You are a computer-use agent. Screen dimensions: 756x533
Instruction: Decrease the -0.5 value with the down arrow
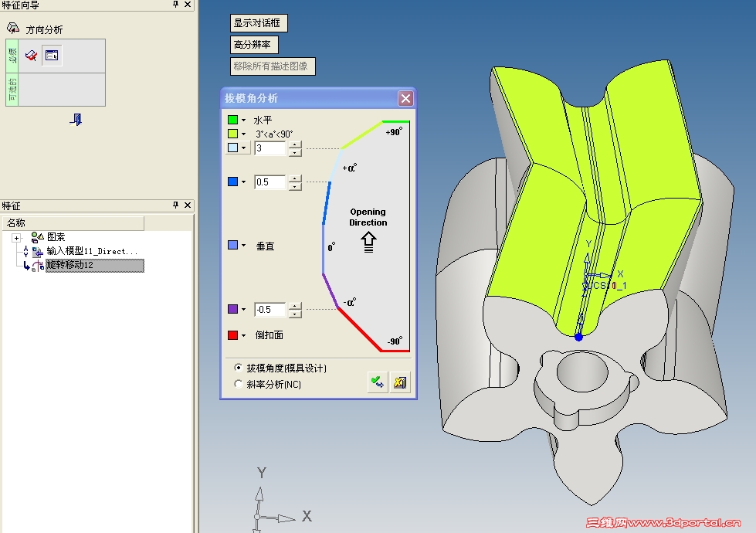click(x=295, y=314)
